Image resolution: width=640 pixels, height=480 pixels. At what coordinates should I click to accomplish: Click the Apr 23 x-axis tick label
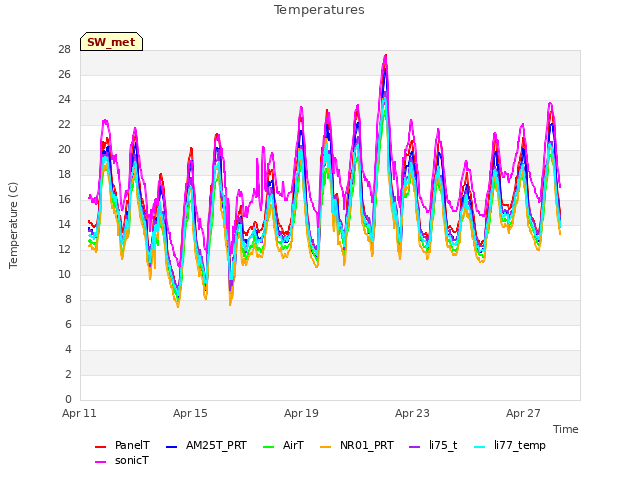point(412,413)
